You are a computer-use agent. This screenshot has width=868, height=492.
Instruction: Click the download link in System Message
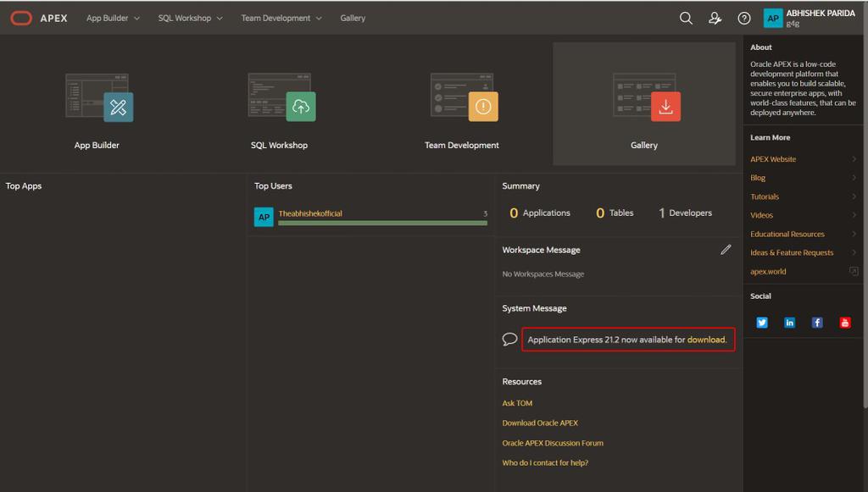[x=706, y=340]
